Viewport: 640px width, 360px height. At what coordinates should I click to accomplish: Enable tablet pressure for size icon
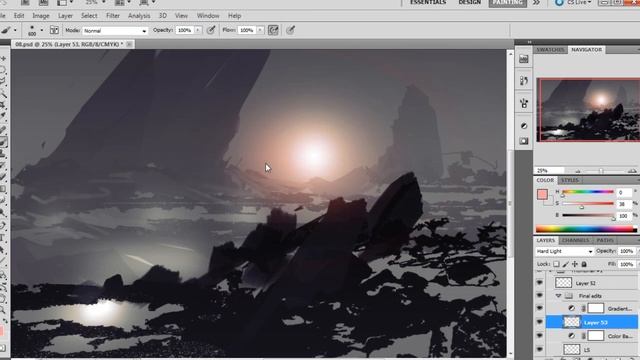coord(290,30)
